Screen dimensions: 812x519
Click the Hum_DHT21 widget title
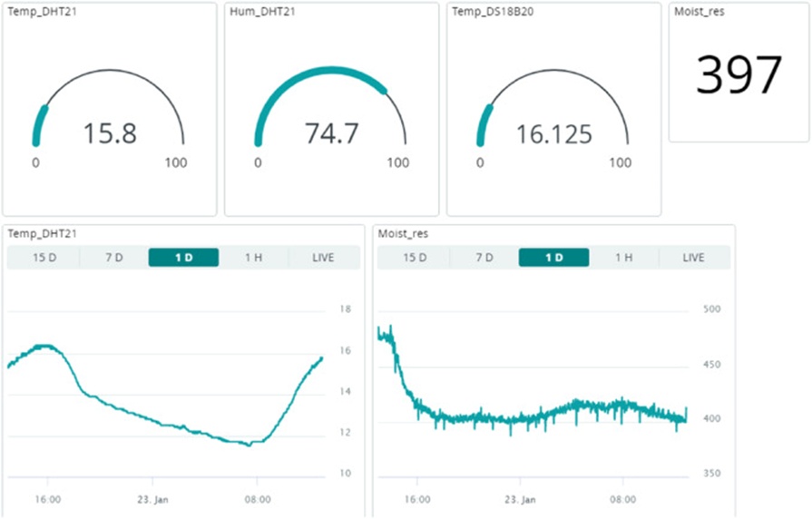tap(262, 12)
